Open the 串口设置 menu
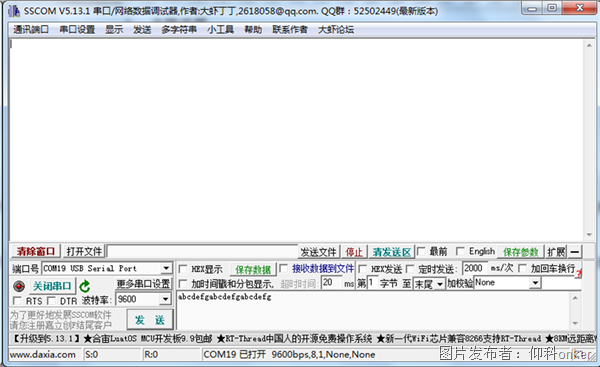Screen dimensions: 600x367 (x=77, y=29)
